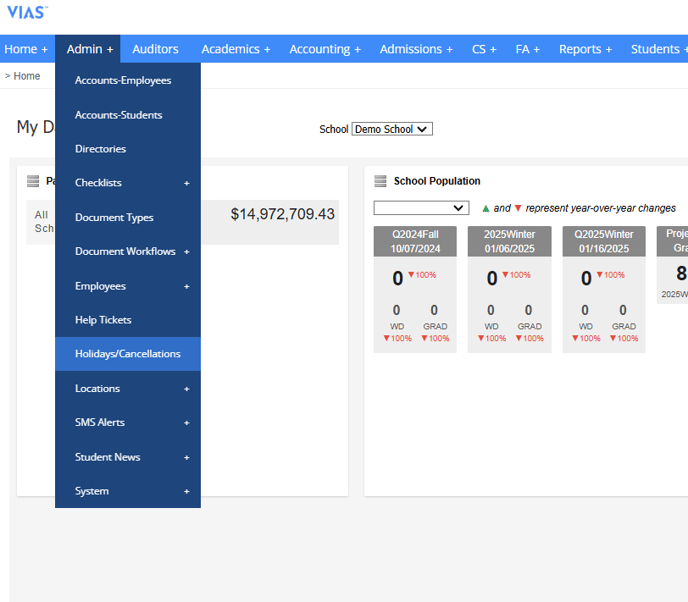Open the Admissions menu

pyautogui.click(x=416, y=49)
